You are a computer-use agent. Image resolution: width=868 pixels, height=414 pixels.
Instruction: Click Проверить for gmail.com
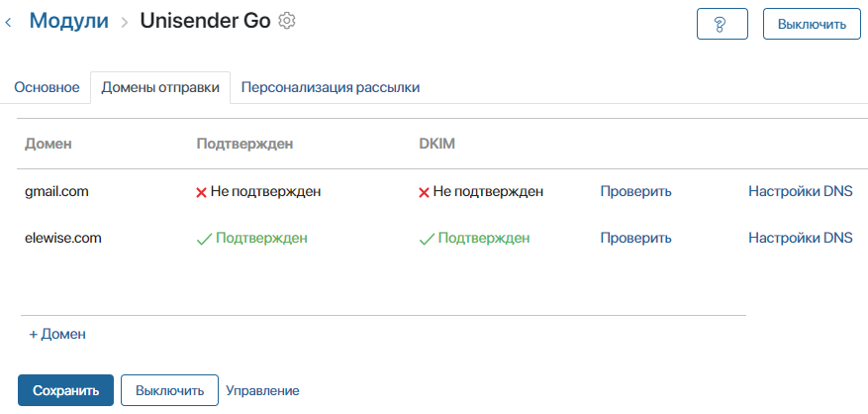click(636, 192)
